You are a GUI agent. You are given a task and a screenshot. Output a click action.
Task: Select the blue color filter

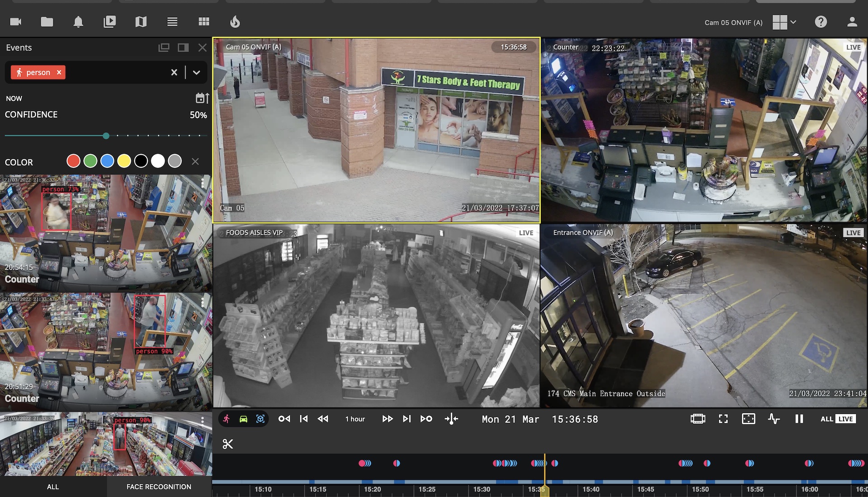point(107,161)
